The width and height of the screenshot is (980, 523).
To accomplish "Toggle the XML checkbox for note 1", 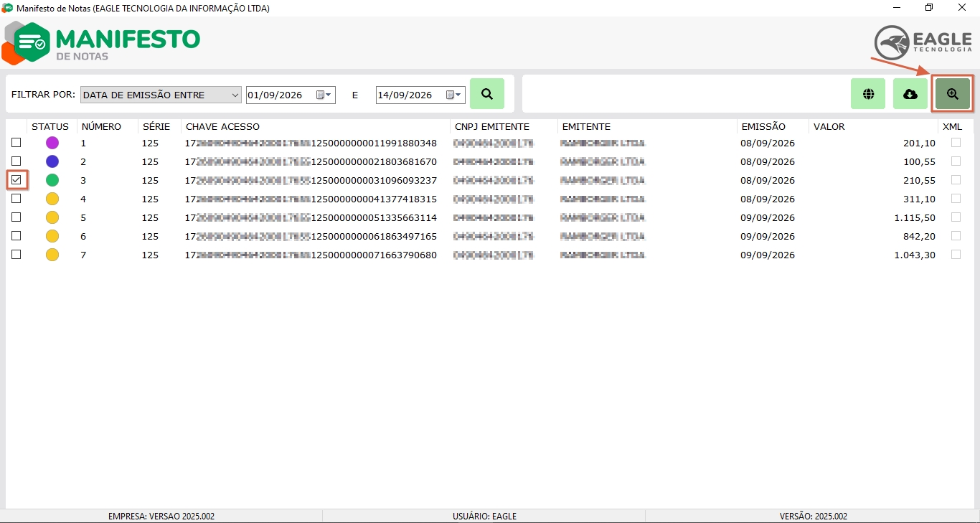I will 956,143.
